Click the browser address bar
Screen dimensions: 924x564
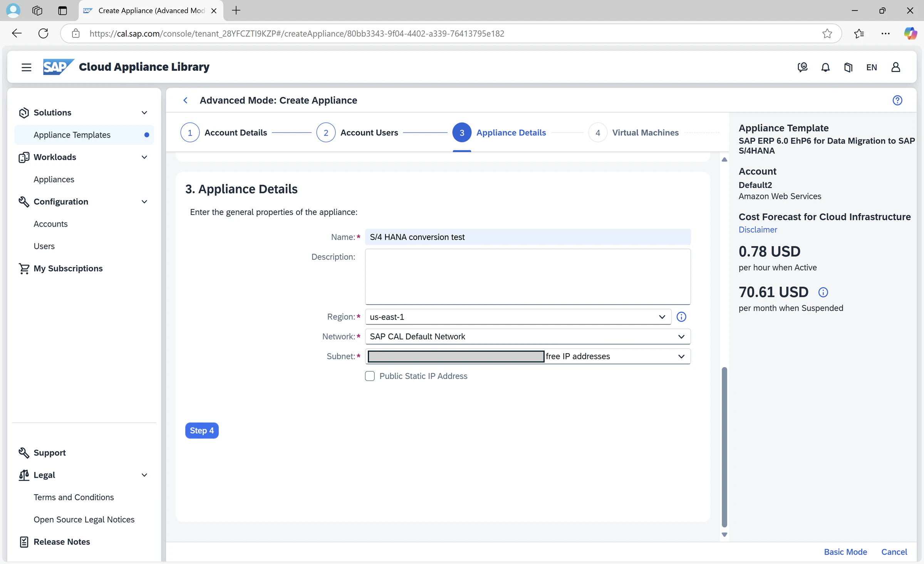(x=451, y=34)
